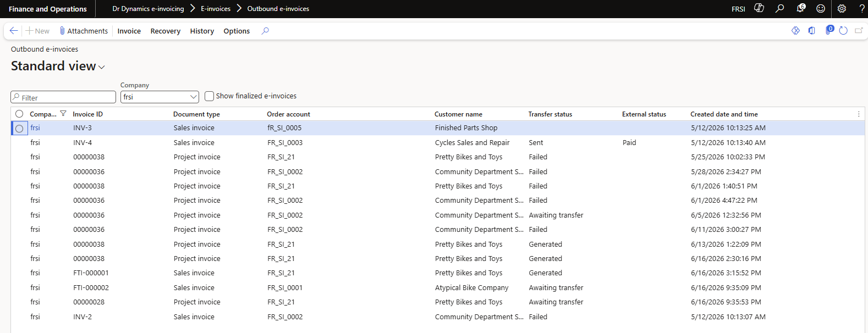The width and height of the screenshot is (868, 333).
Task: Toggle select-all rows header circle
Action: (19, 114)
